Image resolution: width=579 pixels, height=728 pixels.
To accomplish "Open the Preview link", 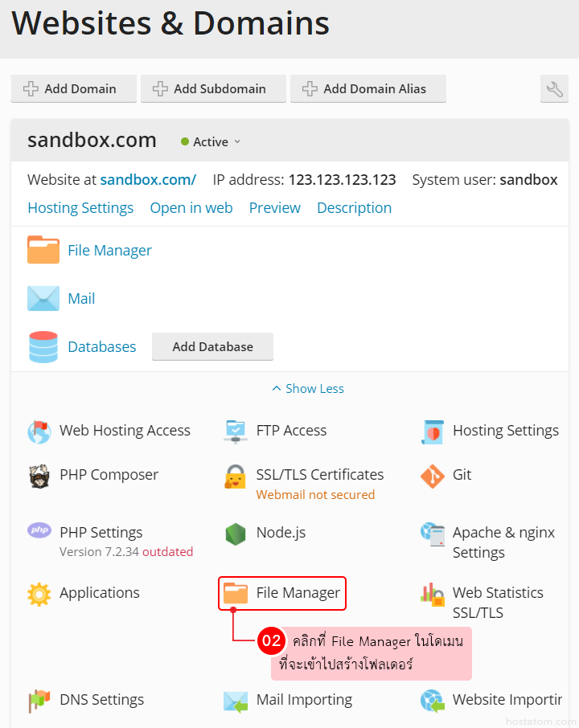I will pos(274,208).
